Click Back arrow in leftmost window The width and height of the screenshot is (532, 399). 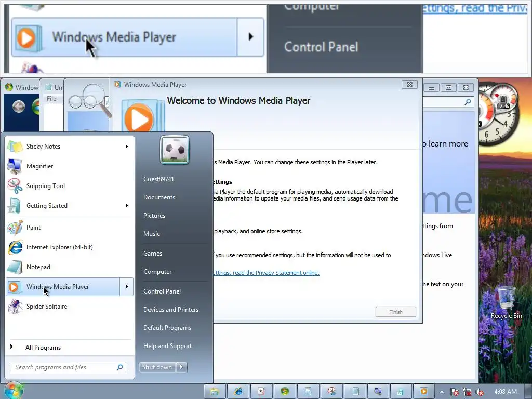[x=19, y=107]
